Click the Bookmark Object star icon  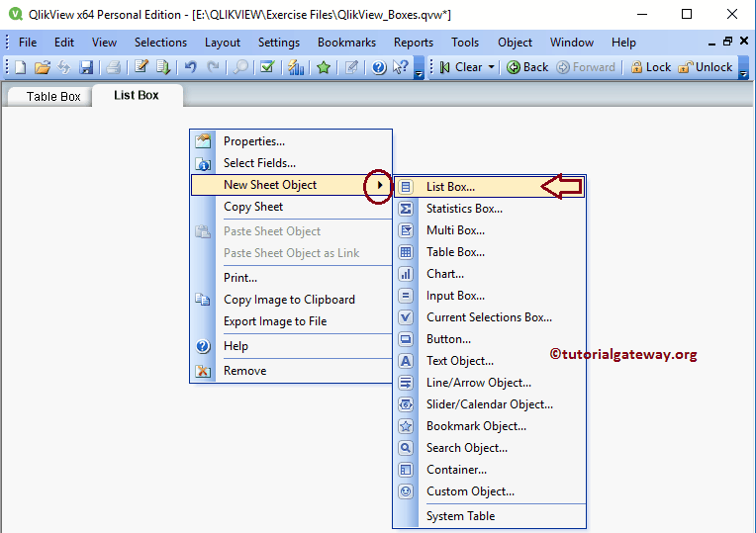(x=406, y=426)
